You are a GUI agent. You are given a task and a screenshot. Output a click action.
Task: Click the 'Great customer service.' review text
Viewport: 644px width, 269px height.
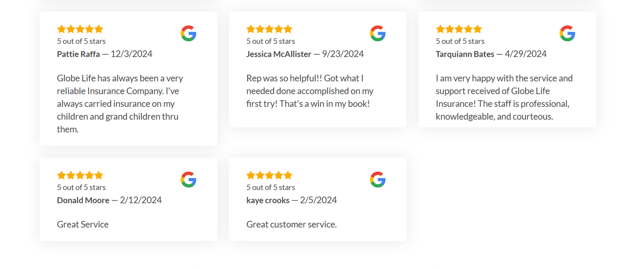point(292,224)
